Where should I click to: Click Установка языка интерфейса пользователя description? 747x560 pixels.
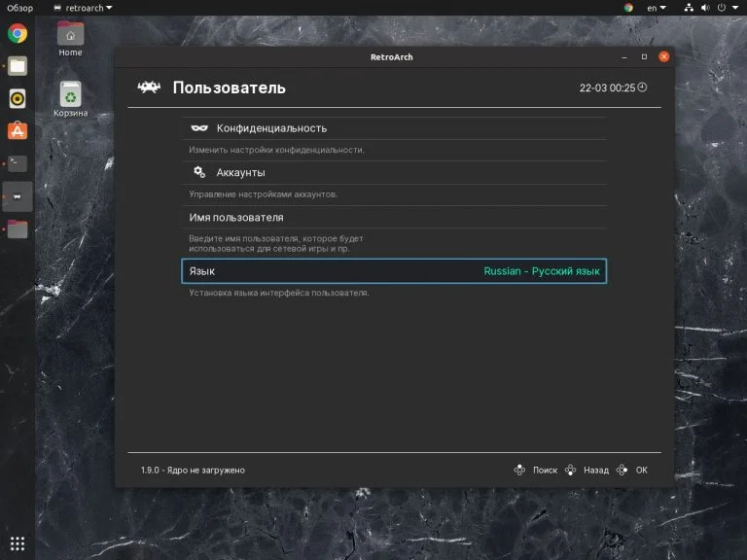pyautogui.click(x=279, y=293)
